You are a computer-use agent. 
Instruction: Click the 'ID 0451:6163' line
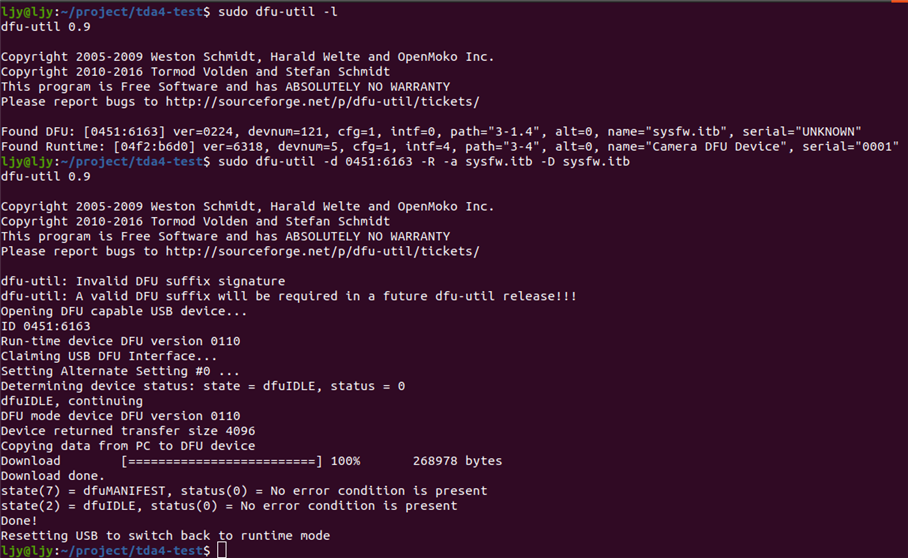click(46, 326)
